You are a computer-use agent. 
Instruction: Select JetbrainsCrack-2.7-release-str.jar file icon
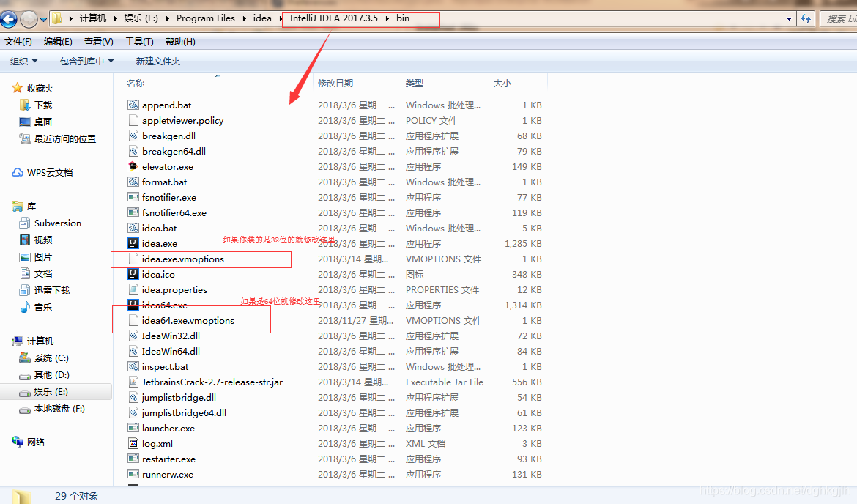coord(133,382)
